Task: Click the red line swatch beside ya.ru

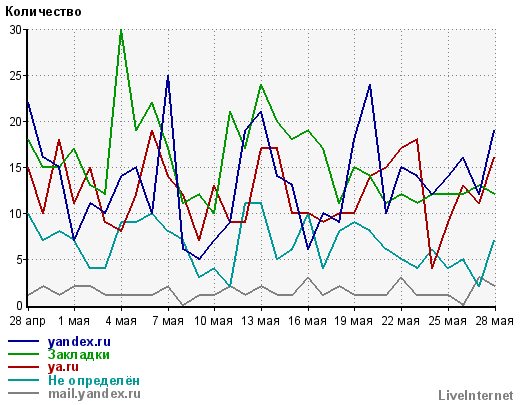Action: 23,367
